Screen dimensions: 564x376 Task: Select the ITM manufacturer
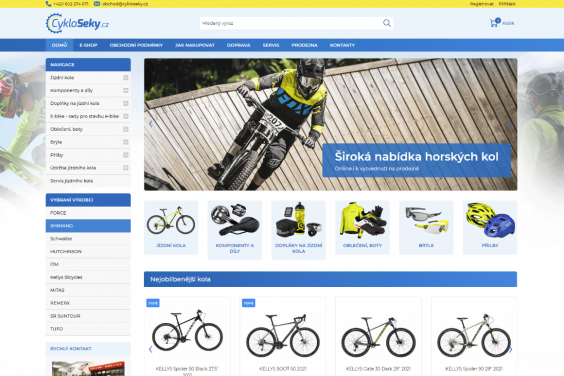88,264
